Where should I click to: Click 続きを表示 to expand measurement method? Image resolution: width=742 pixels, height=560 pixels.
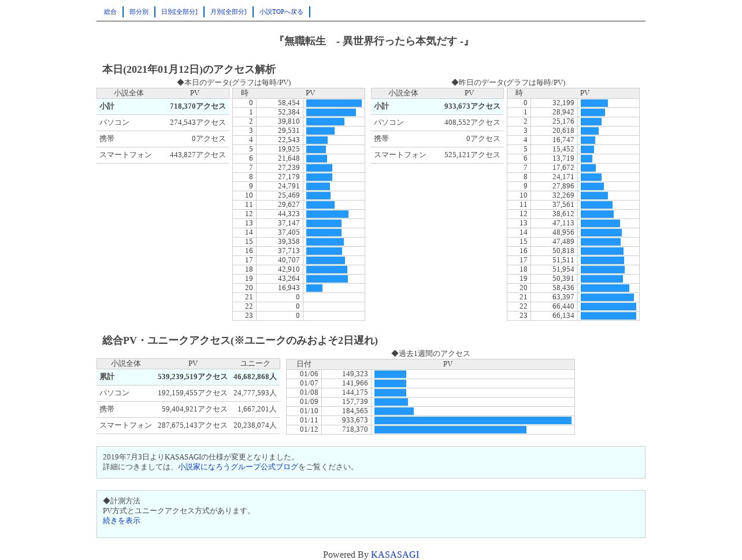[x=121, y=521]
